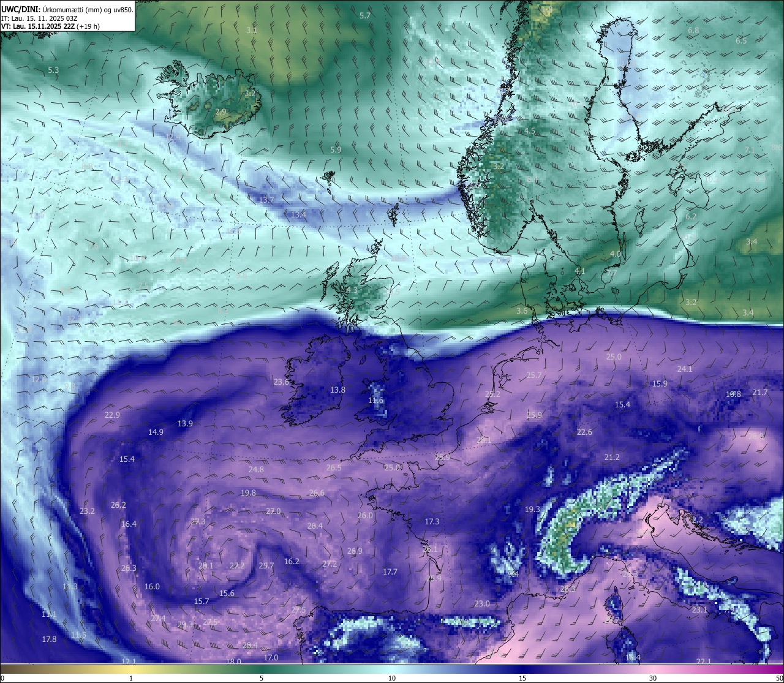Click the '10' tick label on the color scale
The width and height of the screenshot is (784, 683).
click(391, 678)
